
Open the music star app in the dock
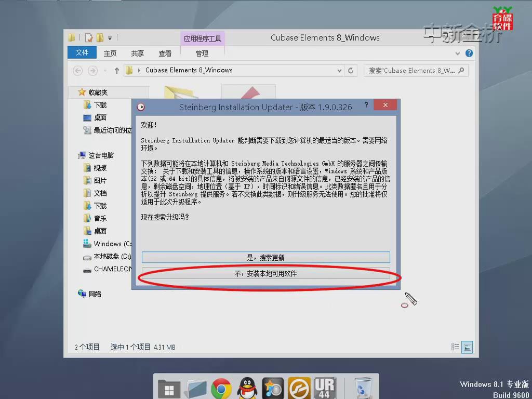tap(273, 389)
